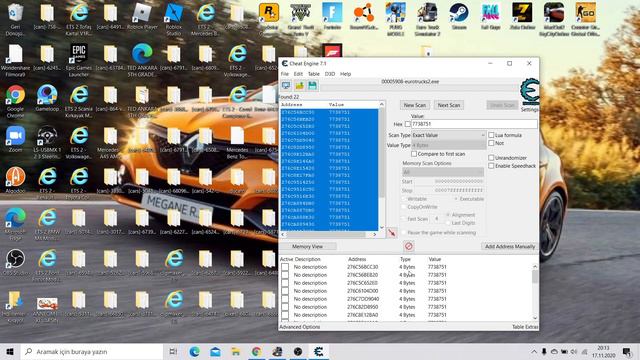Enable Speedhack checkbox
The image size is (640, 360).
click(x=491, y=166)
